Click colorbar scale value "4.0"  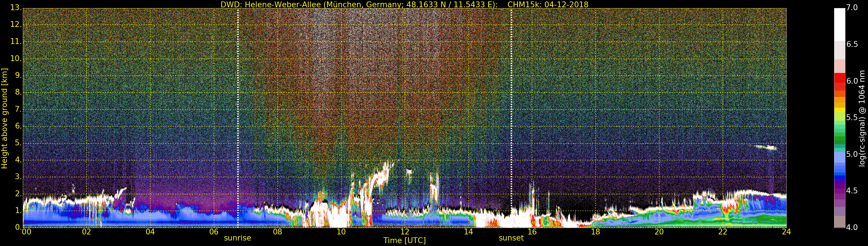pos(852,227)
